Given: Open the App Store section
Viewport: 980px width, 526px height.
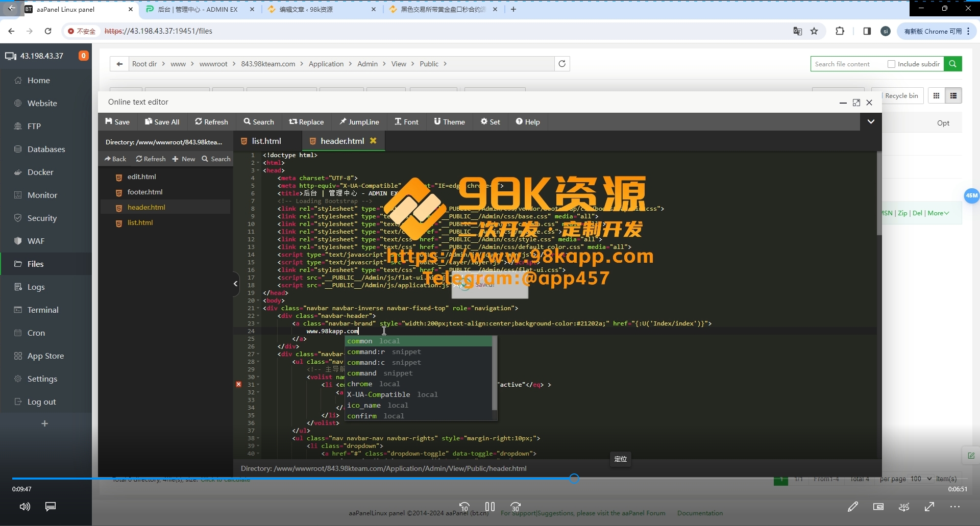Looking at the screenshot, I should [45, 356].
